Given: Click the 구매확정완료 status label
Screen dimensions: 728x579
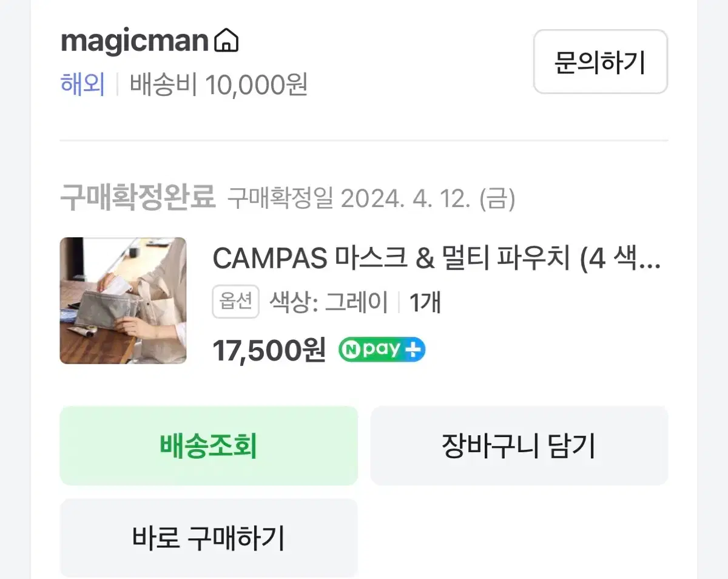Looking at the screenshot, I should (138, 198).
